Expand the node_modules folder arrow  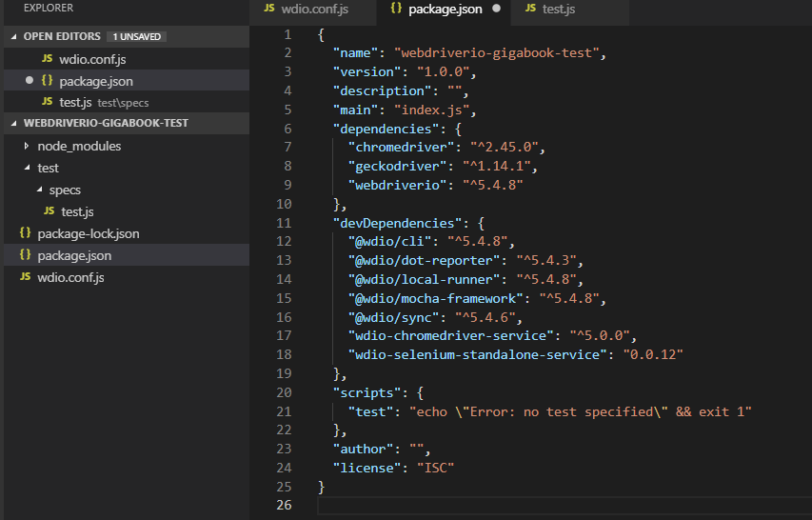[x=27, y=146]
